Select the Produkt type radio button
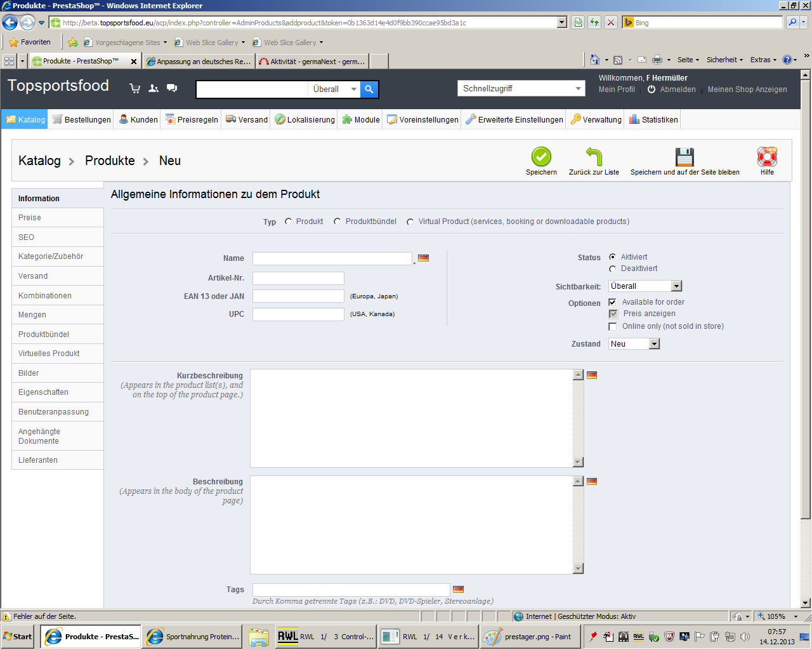Image resolution: width=812 pixels, height=650 pixels. pyautogui.click(x=289, y=222)
